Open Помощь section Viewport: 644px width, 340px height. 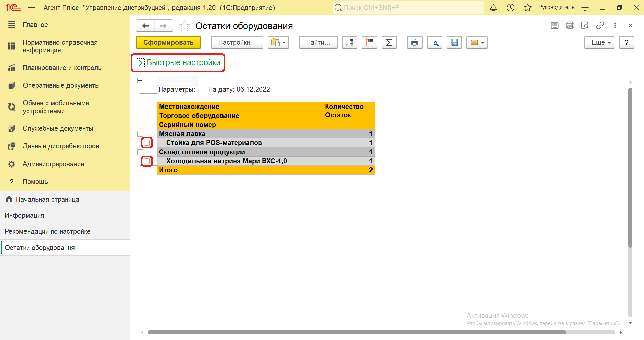pyautogui.click(x=65, y=182)
